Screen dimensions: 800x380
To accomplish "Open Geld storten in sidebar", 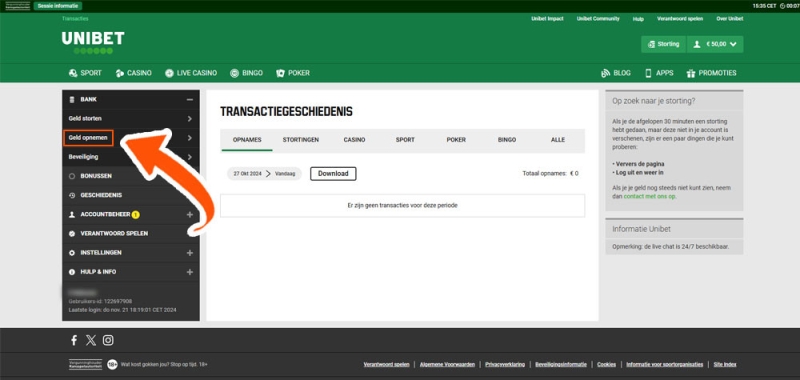I will coord(85,118).
